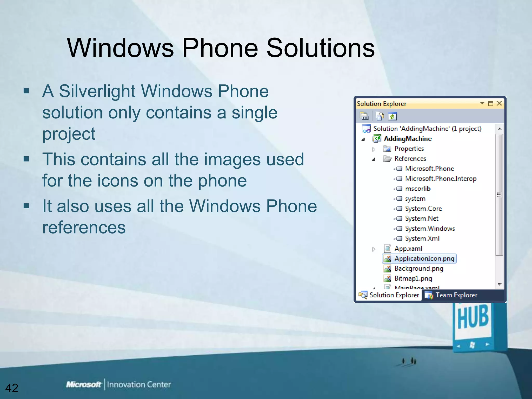The width and height of the screenshot is (532, 399).
Task: Select the System.Windows reference label
Action: tap(430, 229)
